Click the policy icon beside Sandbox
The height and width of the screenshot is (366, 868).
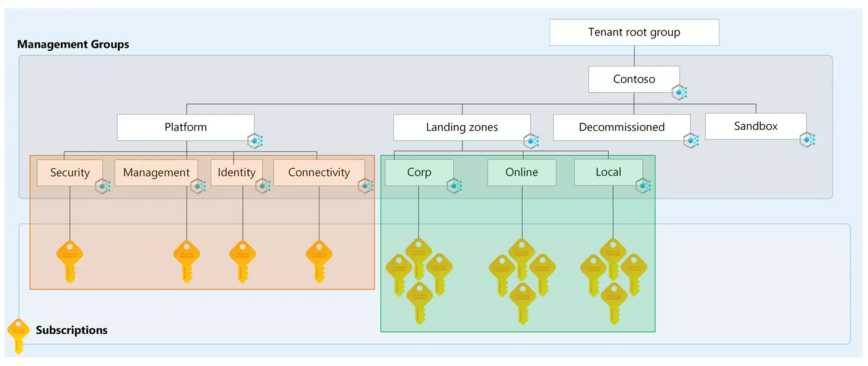[807, 140]
